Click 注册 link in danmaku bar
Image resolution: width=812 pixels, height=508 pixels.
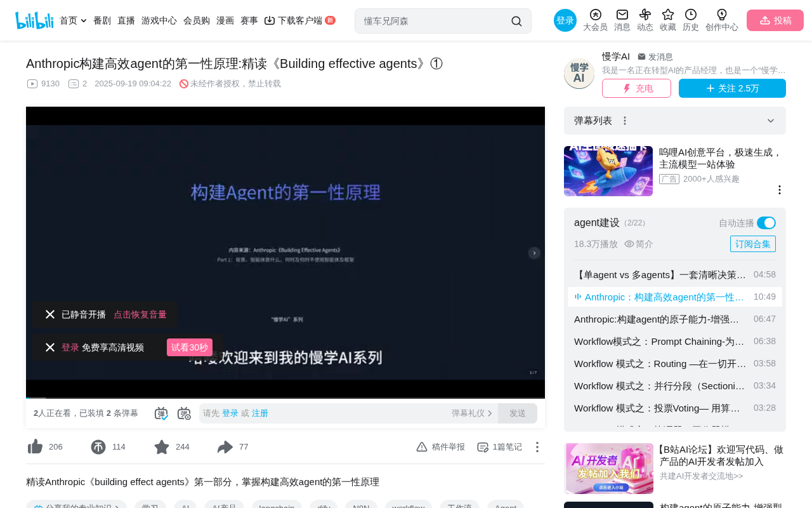260,413
